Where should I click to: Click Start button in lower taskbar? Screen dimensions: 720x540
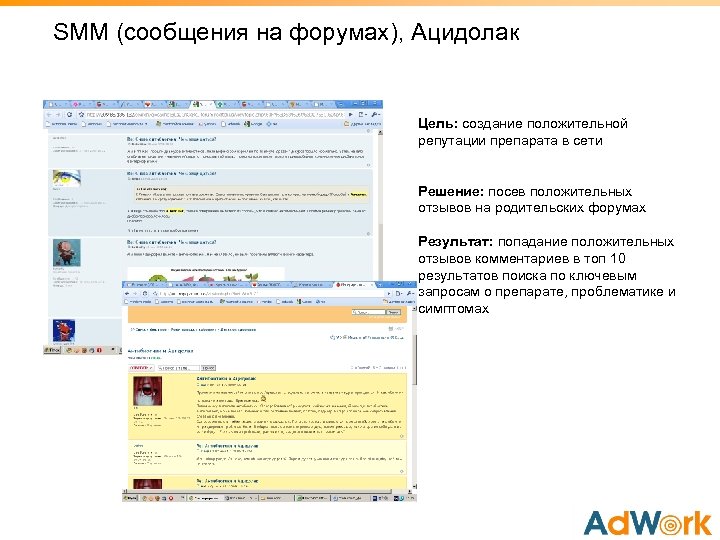tap(130, 498)
